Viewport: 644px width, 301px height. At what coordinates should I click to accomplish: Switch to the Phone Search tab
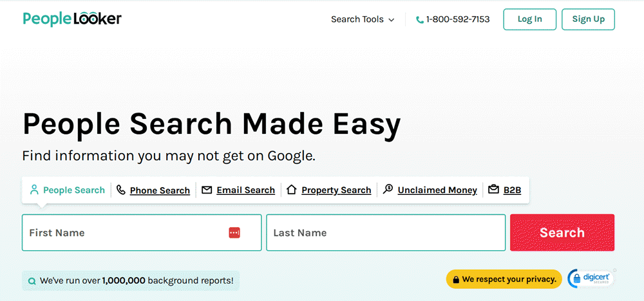[160, 190]
